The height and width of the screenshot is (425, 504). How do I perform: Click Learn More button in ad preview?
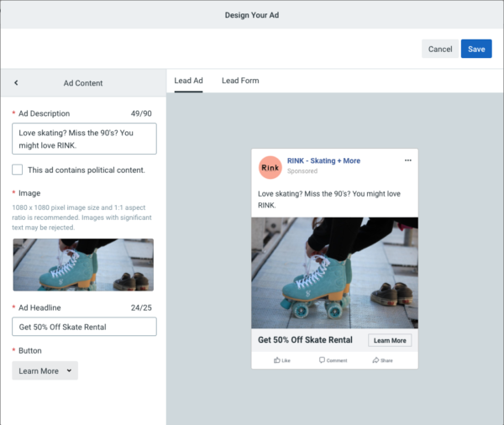coord(390,341)
